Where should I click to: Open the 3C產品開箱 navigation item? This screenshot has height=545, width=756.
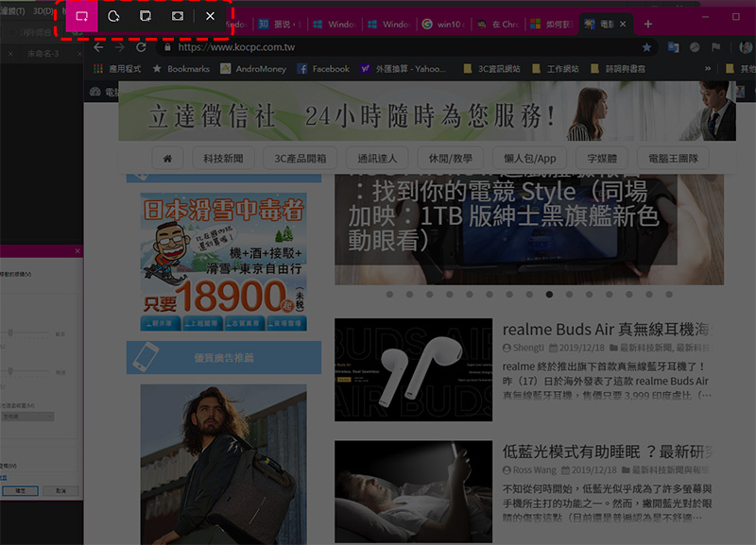[300, 158]
